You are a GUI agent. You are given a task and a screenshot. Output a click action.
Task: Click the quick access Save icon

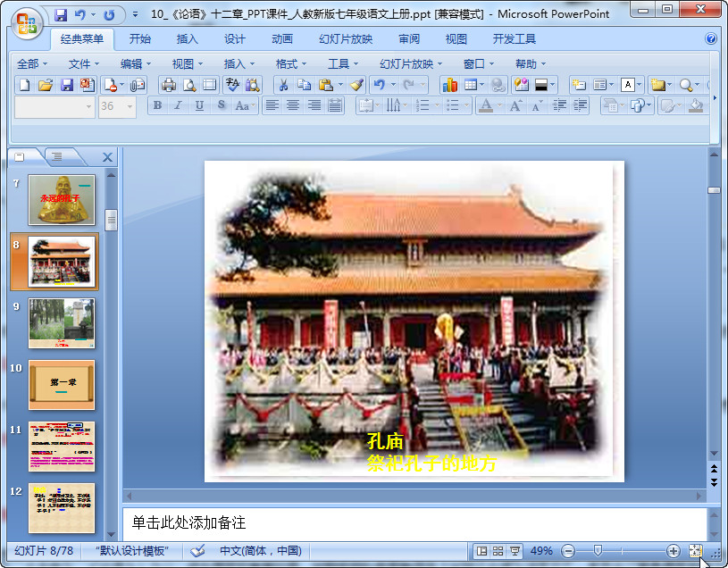coord(61,15)
